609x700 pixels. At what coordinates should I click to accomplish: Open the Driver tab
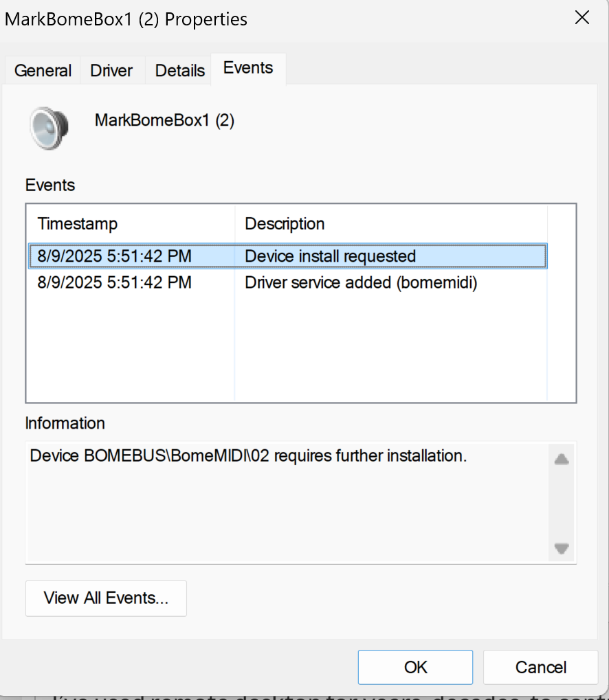111,71
